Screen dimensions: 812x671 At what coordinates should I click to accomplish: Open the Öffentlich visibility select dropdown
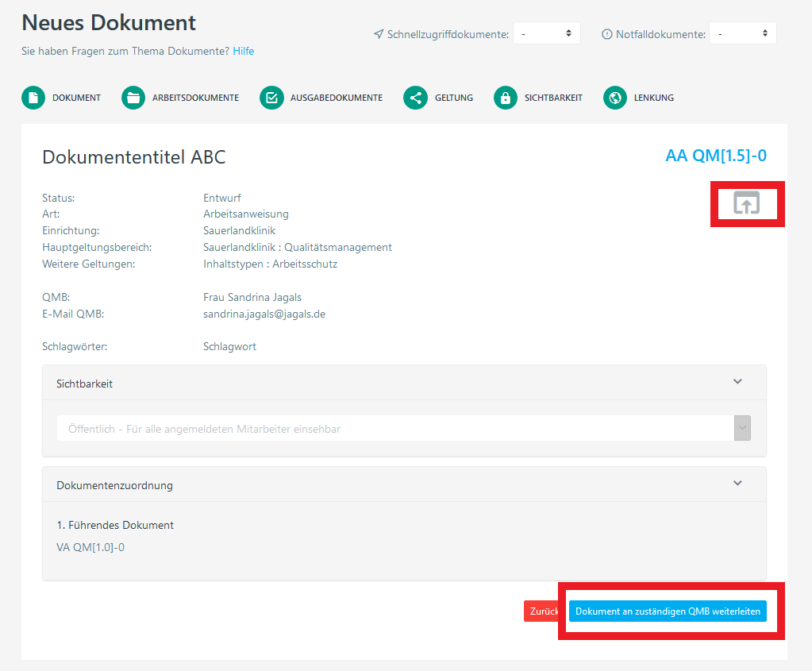click(403, 429)
